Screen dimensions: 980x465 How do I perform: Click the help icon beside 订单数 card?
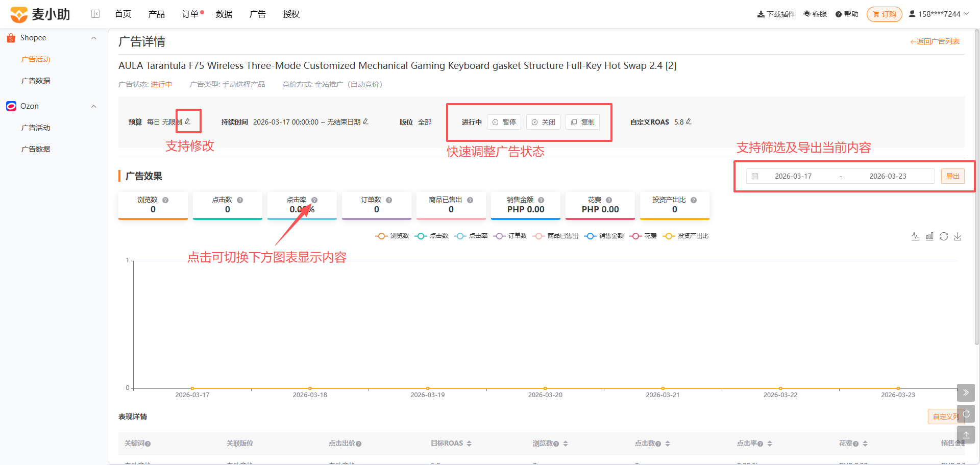tap(389, 200)
